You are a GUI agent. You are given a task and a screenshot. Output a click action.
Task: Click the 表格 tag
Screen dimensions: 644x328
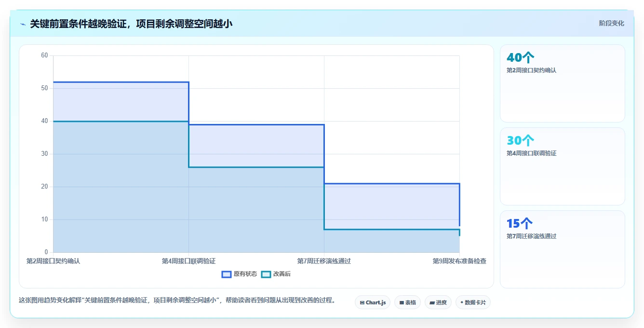407,302
